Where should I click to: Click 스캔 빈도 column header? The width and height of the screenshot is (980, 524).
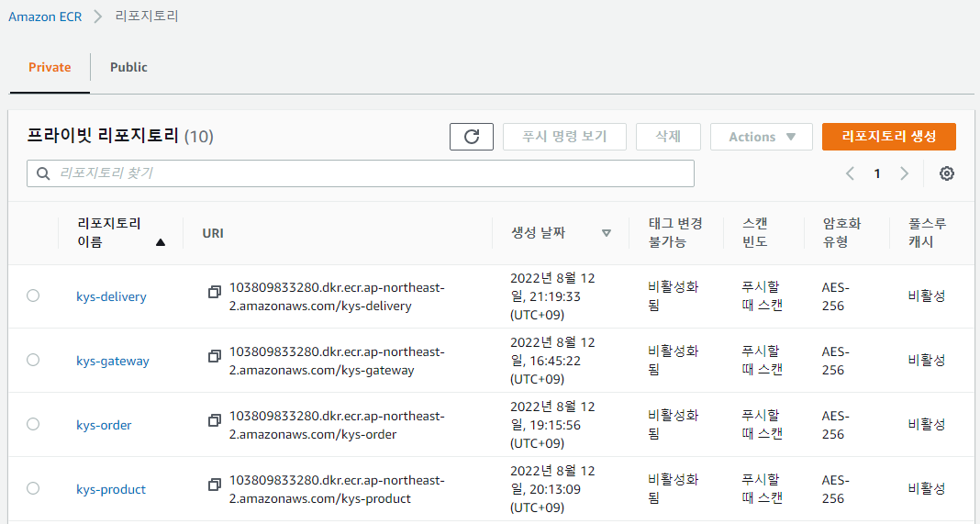pos(755,232)
